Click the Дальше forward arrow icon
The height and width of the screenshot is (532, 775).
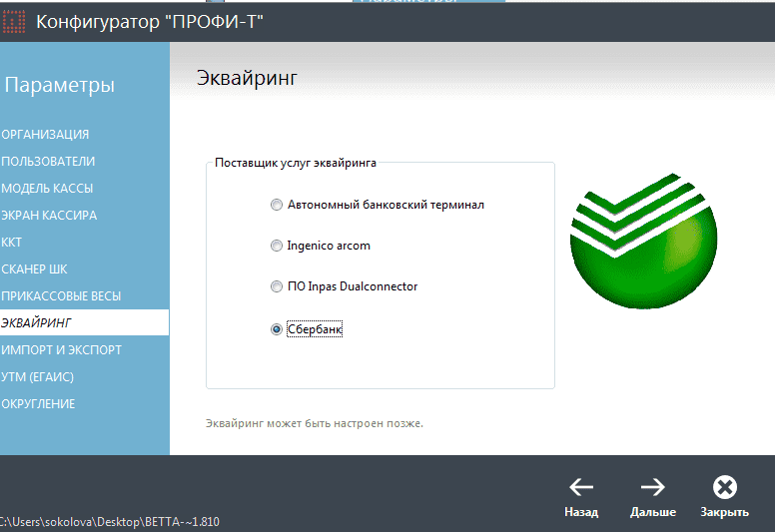652,487
